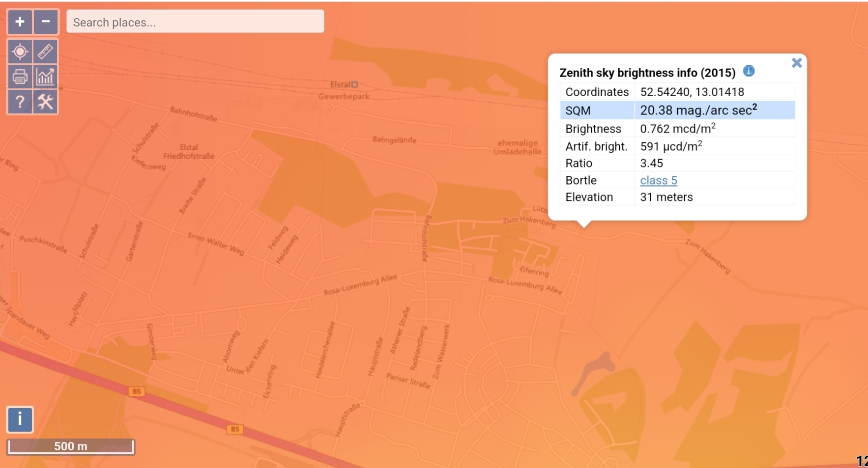This screenshot has width=868, height=468.
Task: Click the Elstal Gewerbepark map label
Action: [344, 90]
